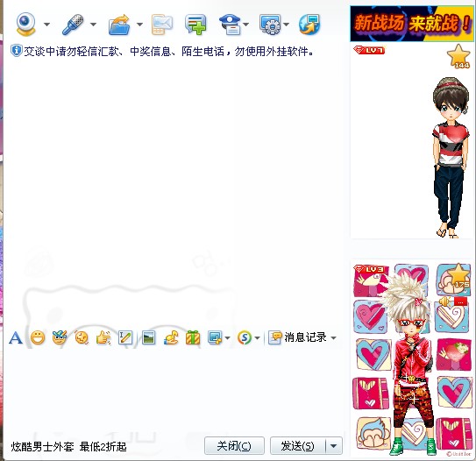Insert a picture with image icon
This screenshot has height=461, width=476.
click(x=148, y=337)
